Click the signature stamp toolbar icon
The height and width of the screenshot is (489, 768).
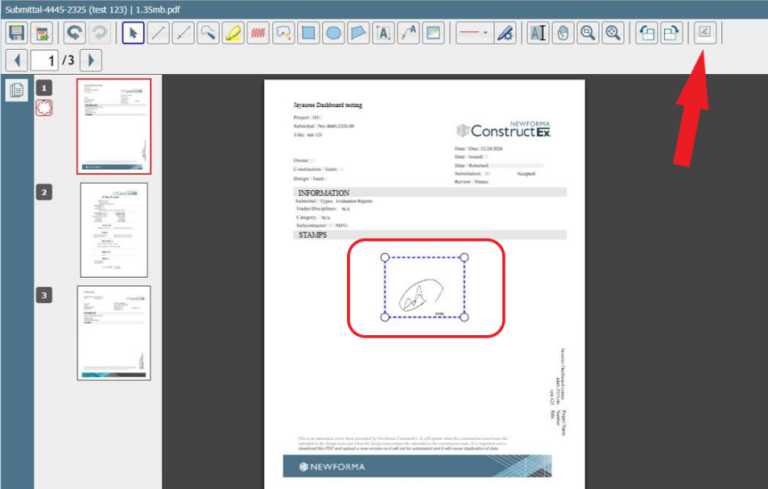tap(705, 33)
